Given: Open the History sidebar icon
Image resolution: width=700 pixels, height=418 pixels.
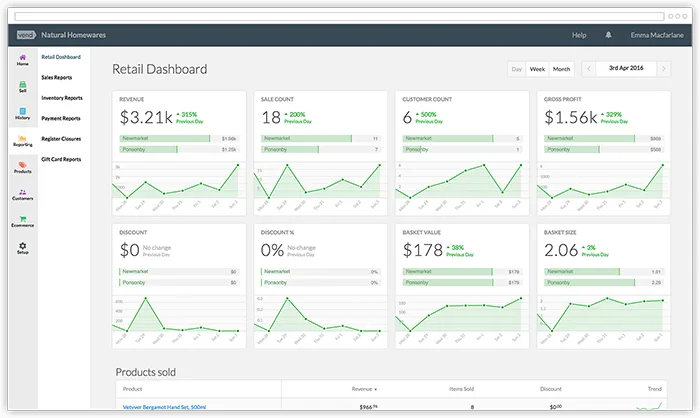Looking at the screenshot, I should click(x=23, y=113).
